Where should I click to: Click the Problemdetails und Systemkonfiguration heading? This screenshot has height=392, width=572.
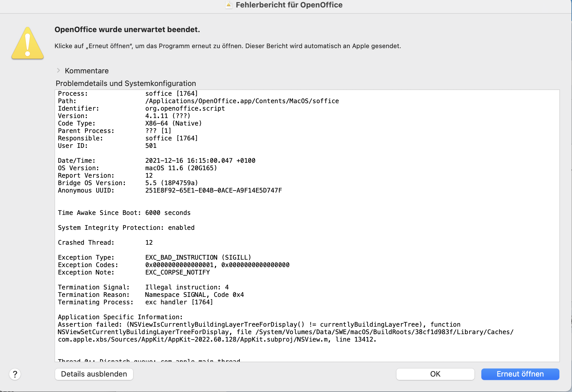click(x=126, y=83)
